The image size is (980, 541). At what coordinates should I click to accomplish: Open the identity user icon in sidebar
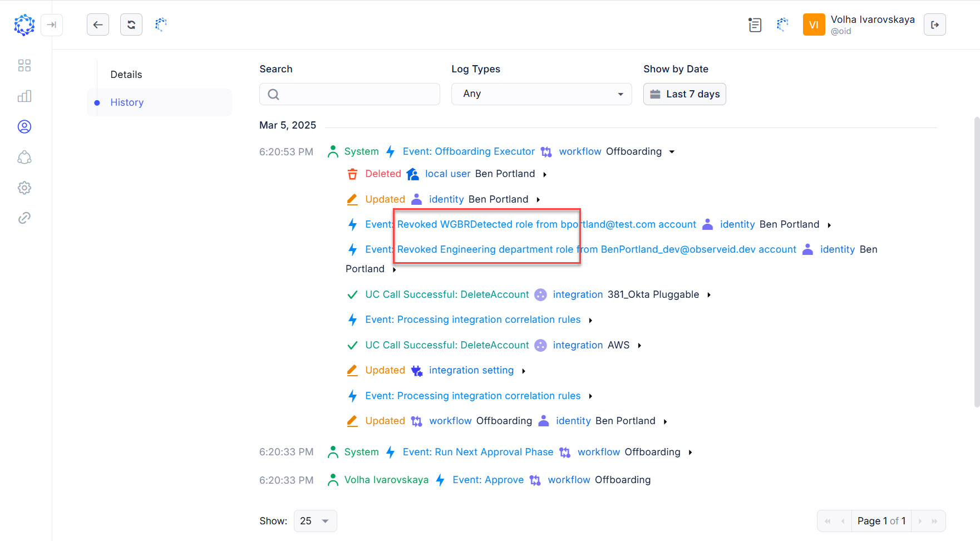[24, 126]
